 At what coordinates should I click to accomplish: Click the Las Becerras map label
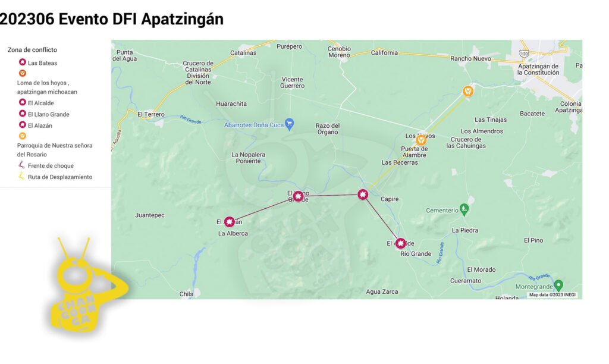point(400,162)
